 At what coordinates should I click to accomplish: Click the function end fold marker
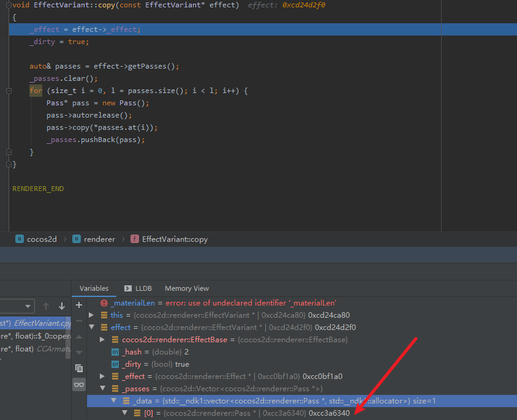pos(9,164)
